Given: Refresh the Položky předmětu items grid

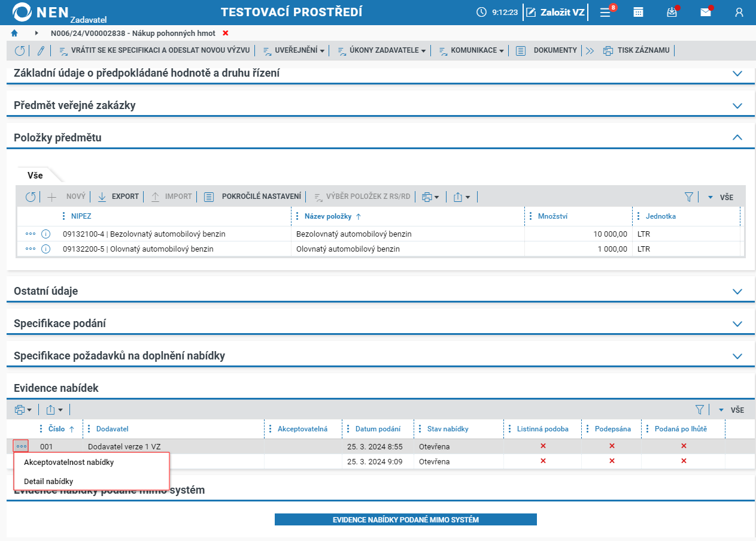Looking at the screenshot, I should pyautogui.click(x=31, y=197).
